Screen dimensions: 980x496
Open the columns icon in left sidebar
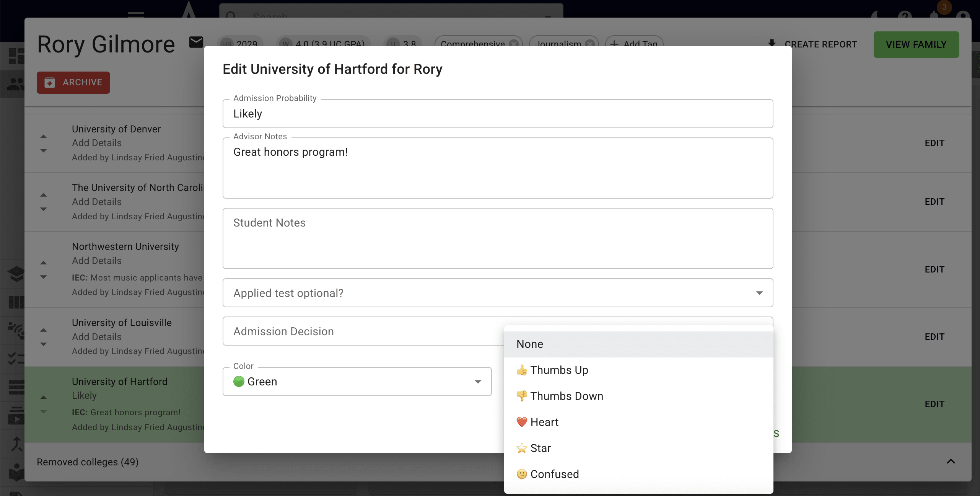[x=16, y=302]
